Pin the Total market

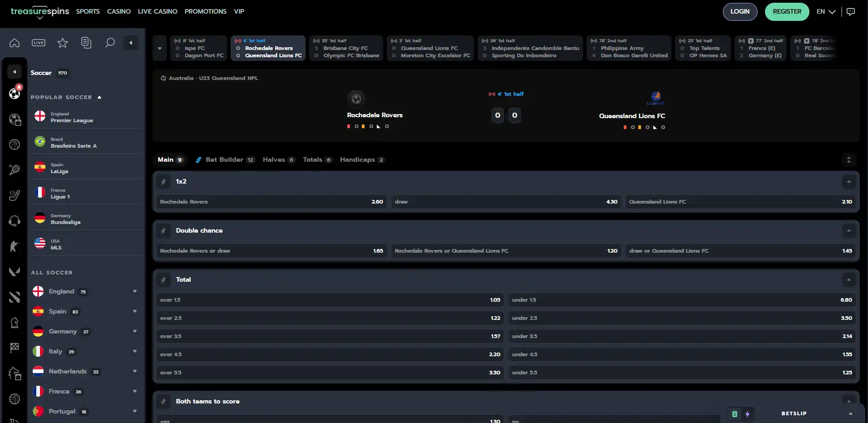click(163, 280)
